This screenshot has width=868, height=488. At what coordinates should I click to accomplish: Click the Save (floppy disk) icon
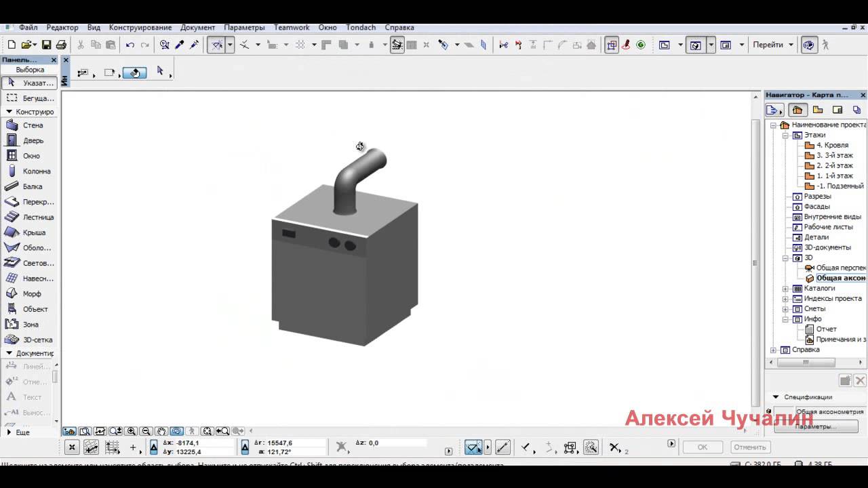[x=46, y=45]
